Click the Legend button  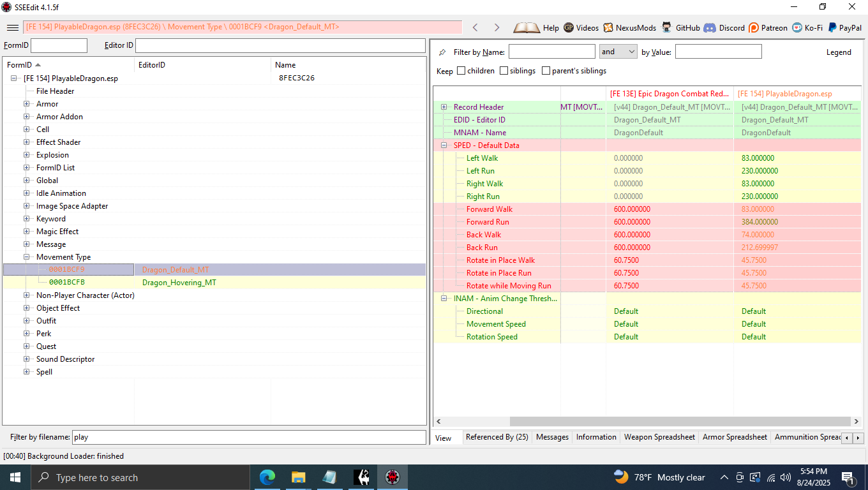(x=838, y=52)
